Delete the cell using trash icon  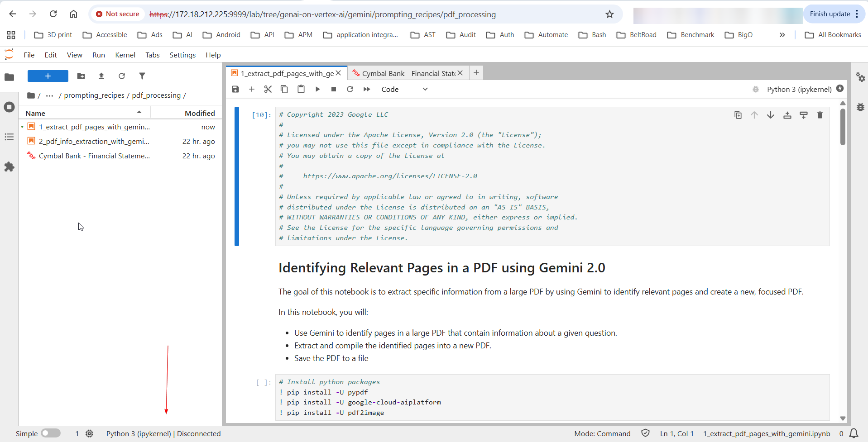pos(820,115)
